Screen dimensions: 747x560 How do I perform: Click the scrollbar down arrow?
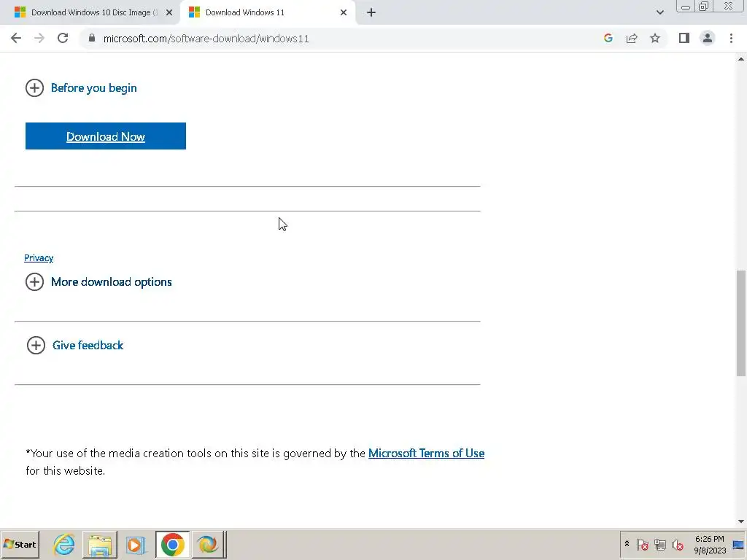tap(741, 521)
